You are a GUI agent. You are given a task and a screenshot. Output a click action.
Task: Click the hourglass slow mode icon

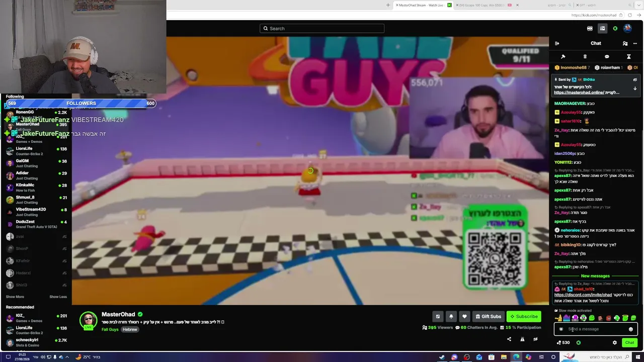628,57
